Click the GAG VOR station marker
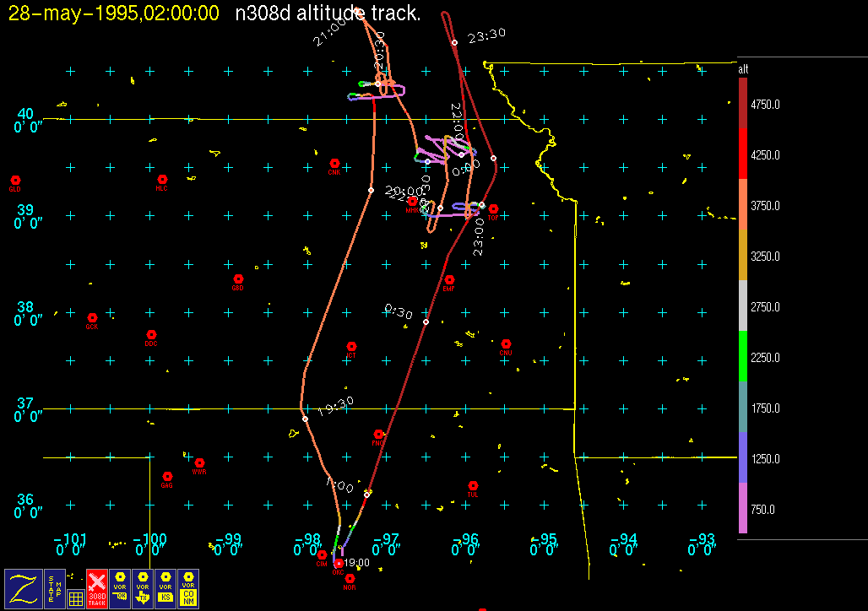Image resolution: width=868 pixels, height=611 pixels. coord(167,477)
